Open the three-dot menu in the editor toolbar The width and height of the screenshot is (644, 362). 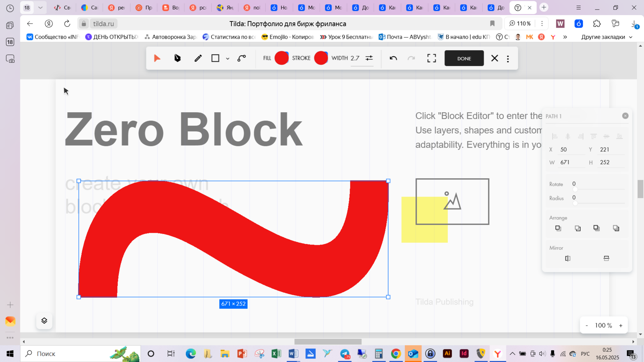point(508,58)
